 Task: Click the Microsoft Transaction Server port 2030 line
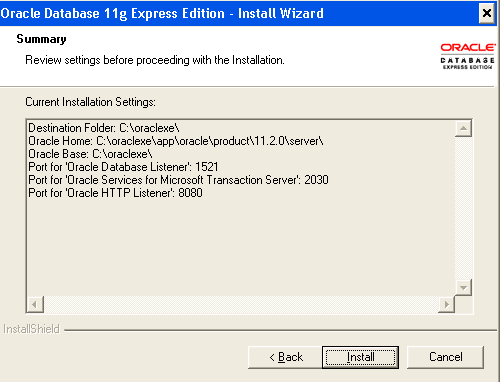click(178, 180)
